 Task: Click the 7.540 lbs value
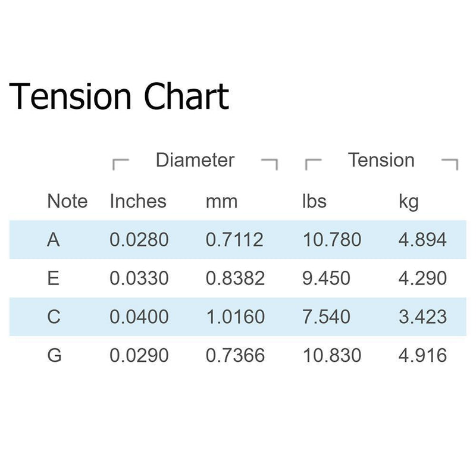(326, 317)
